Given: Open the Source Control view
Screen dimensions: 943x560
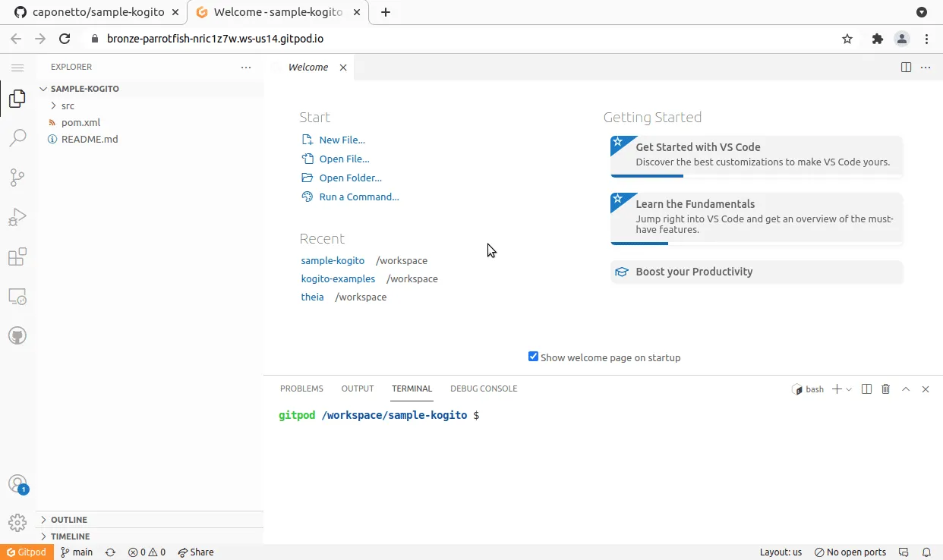Looking at the screenshot, I should click(x=17, y=178).
